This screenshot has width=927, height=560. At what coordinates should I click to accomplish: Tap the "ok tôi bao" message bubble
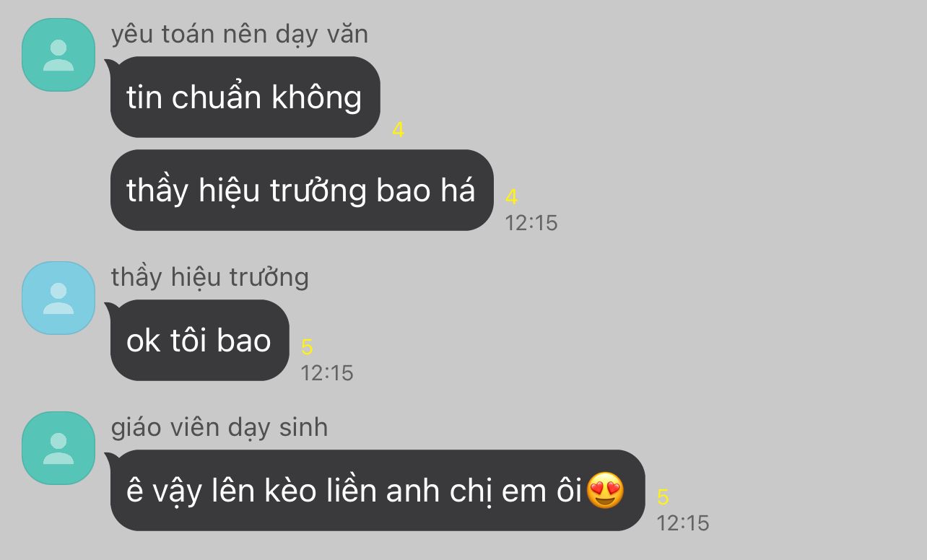coord(199,340)
